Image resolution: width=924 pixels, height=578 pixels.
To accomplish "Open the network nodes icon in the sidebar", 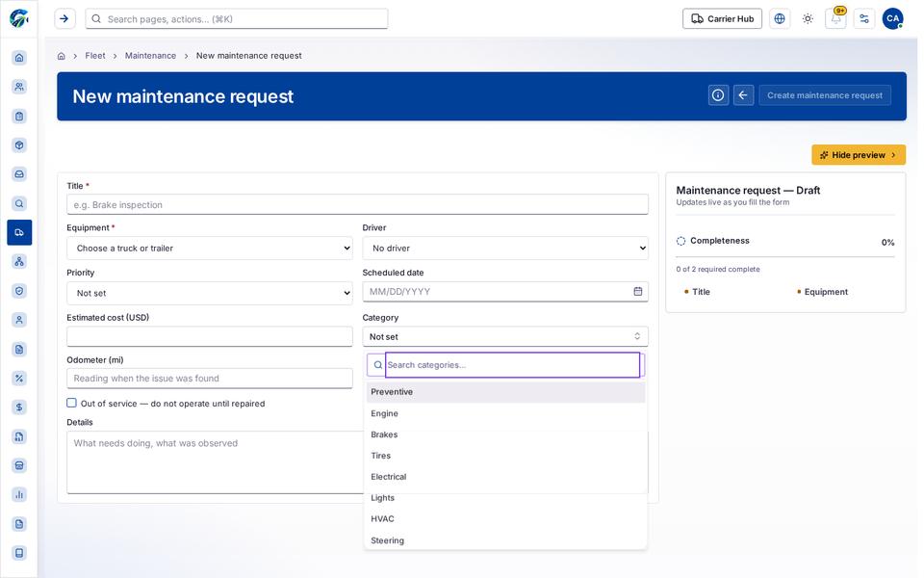I will 19,261.
